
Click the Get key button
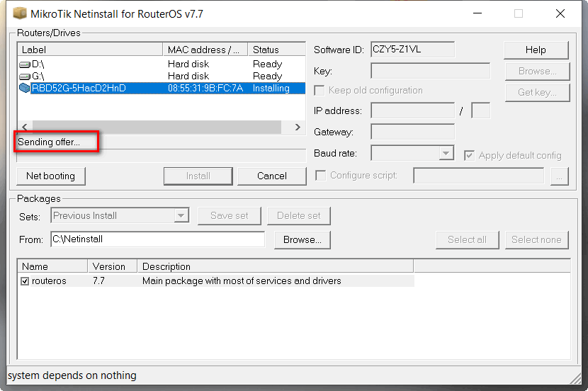(538, 93)
